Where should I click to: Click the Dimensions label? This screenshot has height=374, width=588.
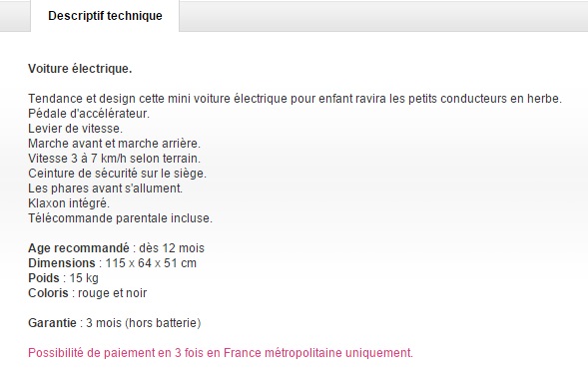coord(62,263)
